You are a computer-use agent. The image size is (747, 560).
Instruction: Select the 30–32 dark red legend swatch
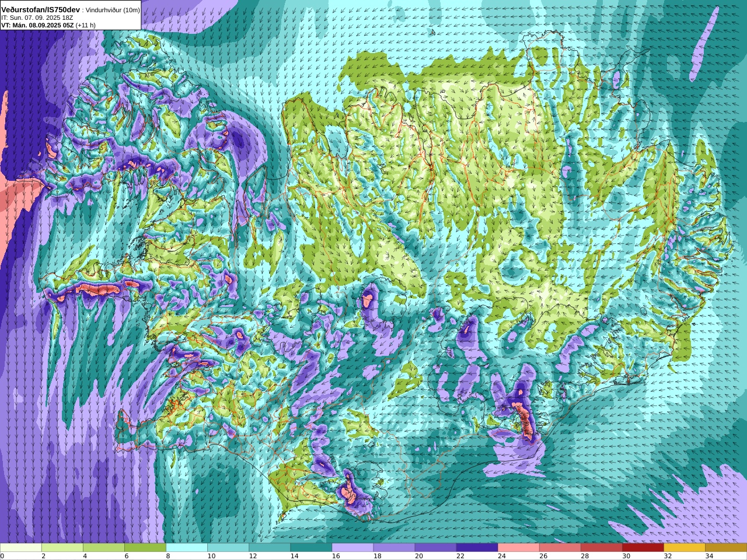(643, 548)
